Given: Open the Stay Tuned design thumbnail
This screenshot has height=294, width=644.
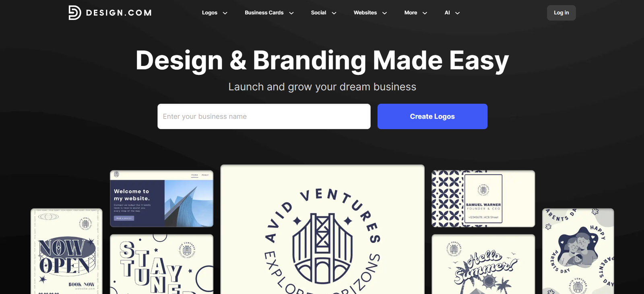Looking at the screenshot, I should click(161, 264).
